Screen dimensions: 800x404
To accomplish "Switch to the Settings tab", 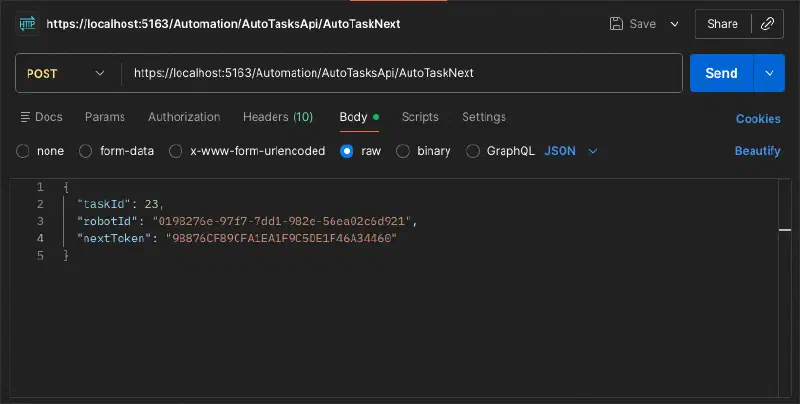I will point(484,117).
